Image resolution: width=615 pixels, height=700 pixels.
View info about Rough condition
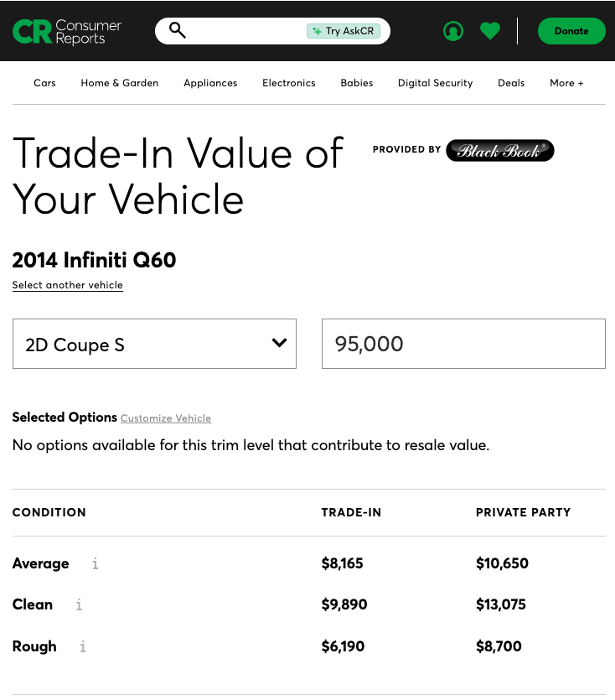click(82, 646)
